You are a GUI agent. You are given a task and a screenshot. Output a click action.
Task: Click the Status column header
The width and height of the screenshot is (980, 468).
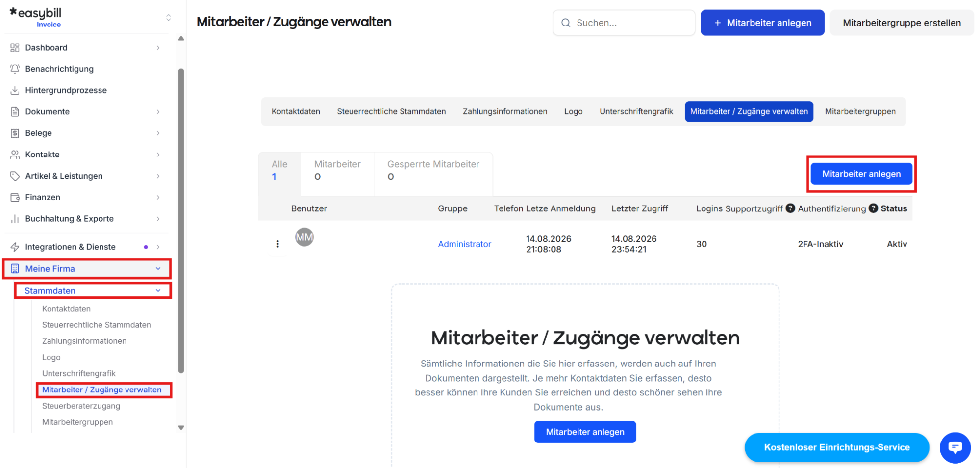893,208
